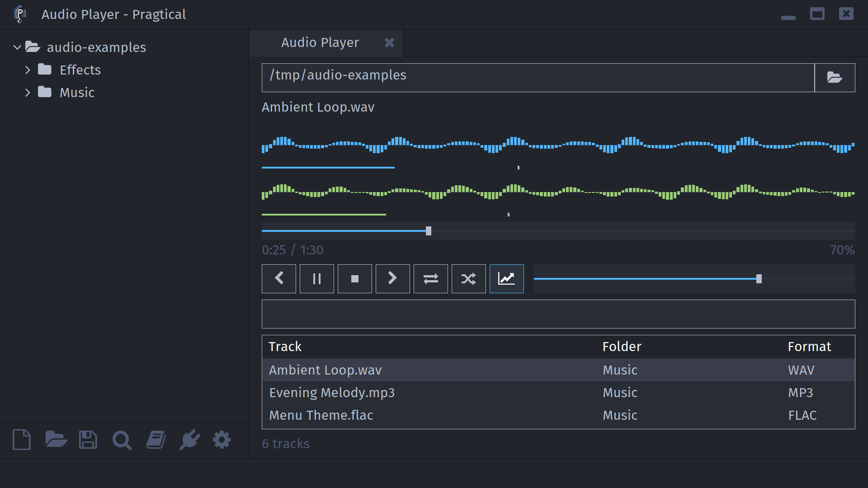The image size is (868, 488).
Task: Go to the previous track
Action: (279, 279)
